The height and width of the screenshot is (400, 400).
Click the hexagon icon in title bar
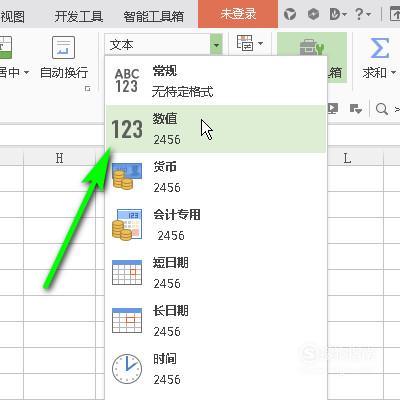coord(313,14)
